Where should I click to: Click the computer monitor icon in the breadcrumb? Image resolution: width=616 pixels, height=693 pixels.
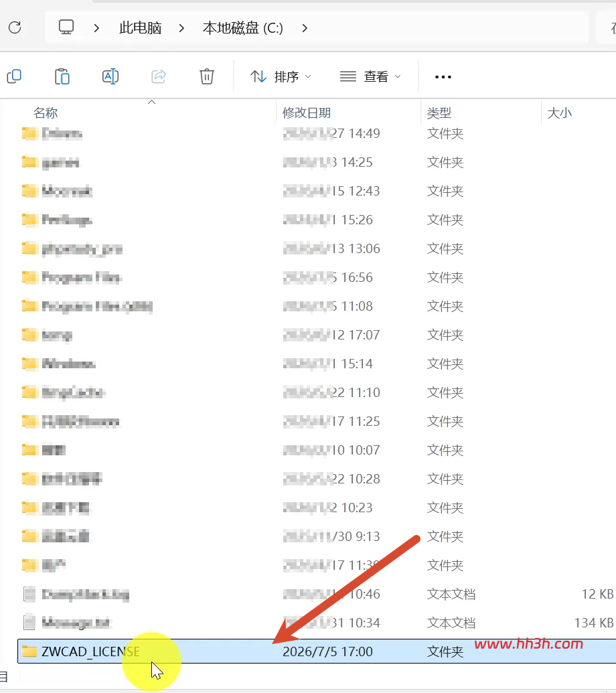pyautogui.click(x=66, y=27)
